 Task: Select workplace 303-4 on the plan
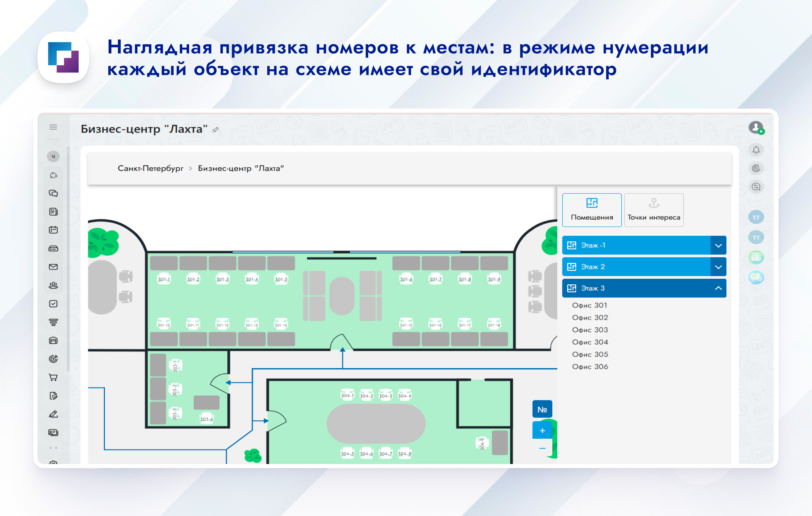coord(206,418)
